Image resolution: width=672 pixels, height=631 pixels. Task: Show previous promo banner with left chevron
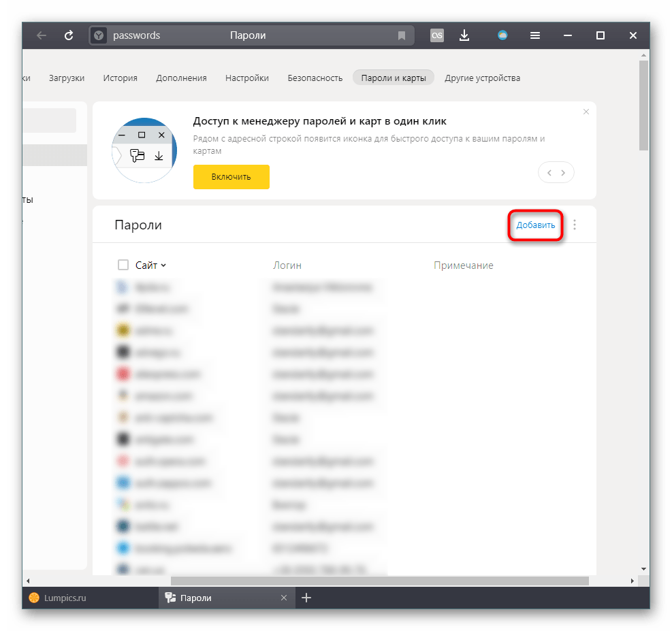point(549,173)
